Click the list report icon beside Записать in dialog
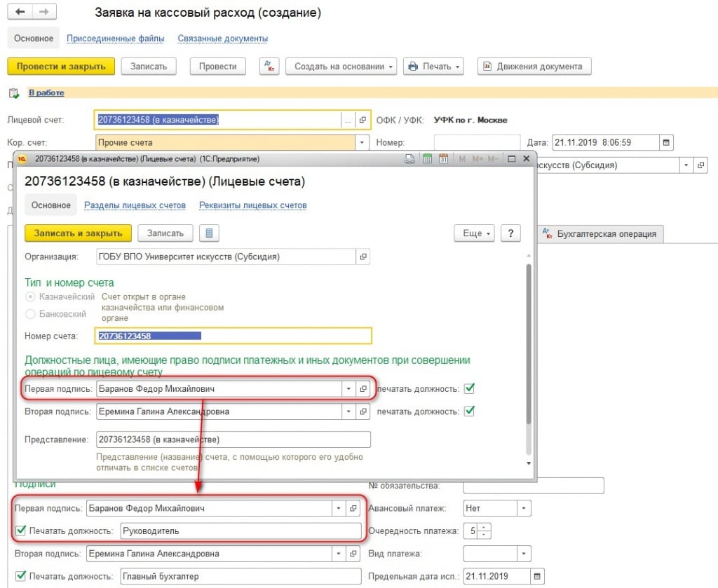This screenshot has height=588, width=718. 209,233
